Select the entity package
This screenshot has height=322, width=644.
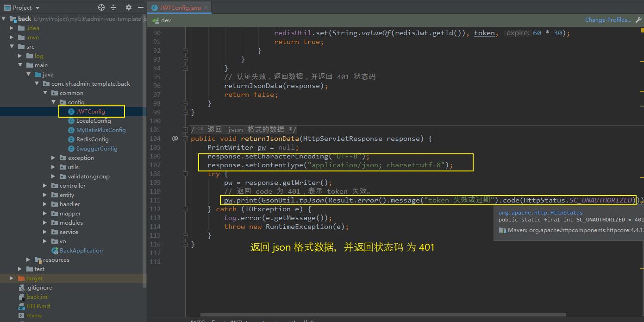(67, 195)
